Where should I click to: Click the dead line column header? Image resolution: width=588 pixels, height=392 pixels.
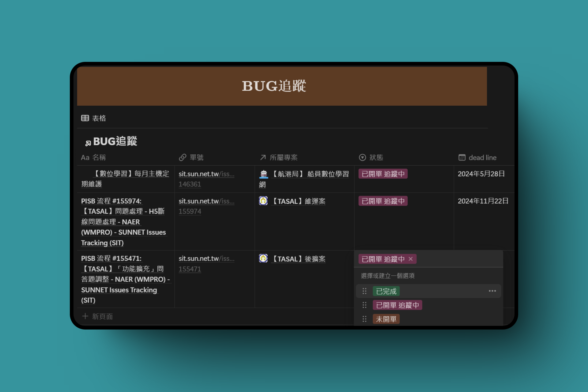(477, 157)
